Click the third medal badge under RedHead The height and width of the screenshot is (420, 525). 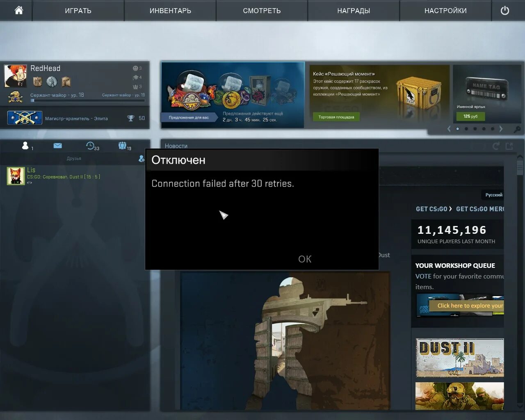[x=66, y=82]
